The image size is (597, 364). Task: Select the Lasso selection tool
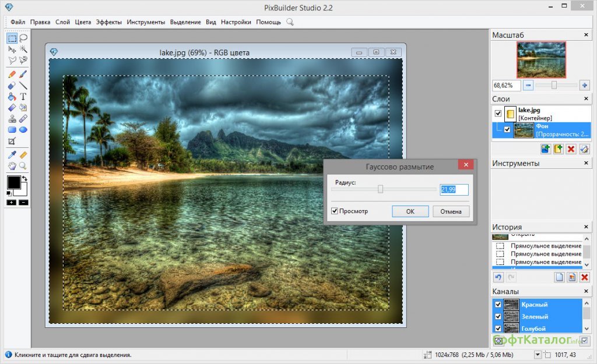(x=23, y=38)
